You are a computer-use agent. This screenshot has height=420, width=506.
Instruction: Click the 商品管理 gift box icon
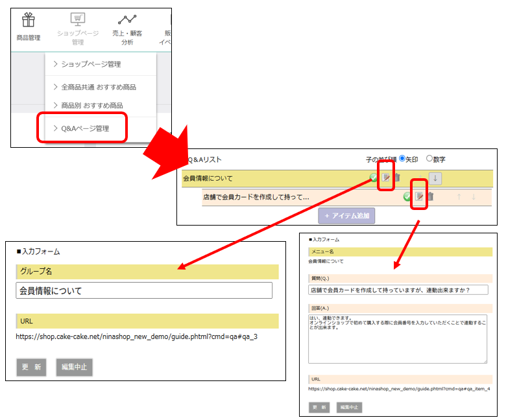(x=28, y=21)
